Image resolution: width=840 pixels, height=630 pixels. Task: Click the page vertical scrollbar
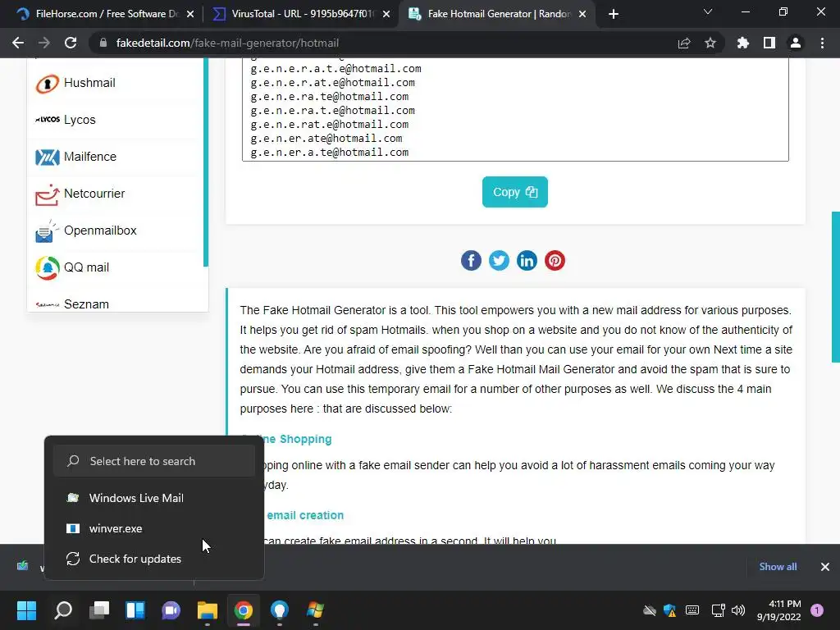(835, 287)
